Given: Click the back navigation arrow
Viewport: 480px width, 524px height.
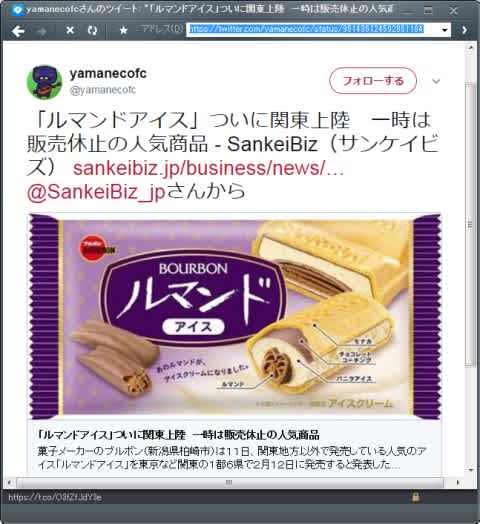Looking at the screenshot, I should tap(18, 31).
